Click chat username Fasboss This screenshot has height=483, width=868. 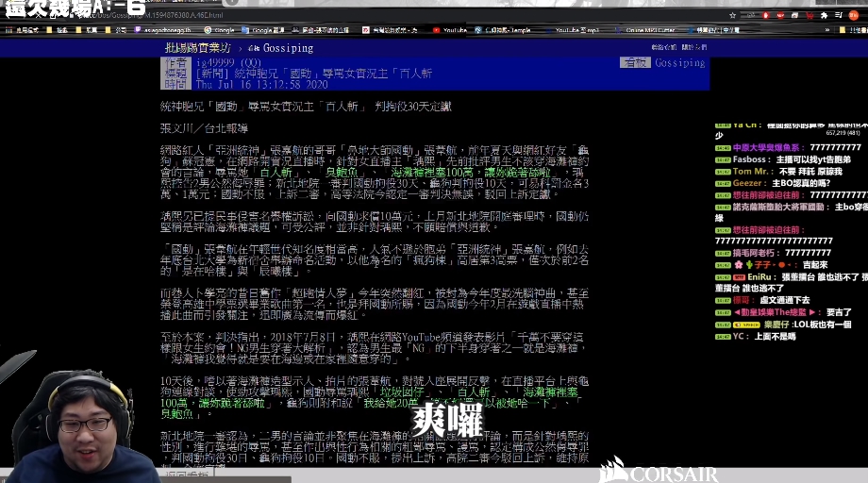(750, 159)
